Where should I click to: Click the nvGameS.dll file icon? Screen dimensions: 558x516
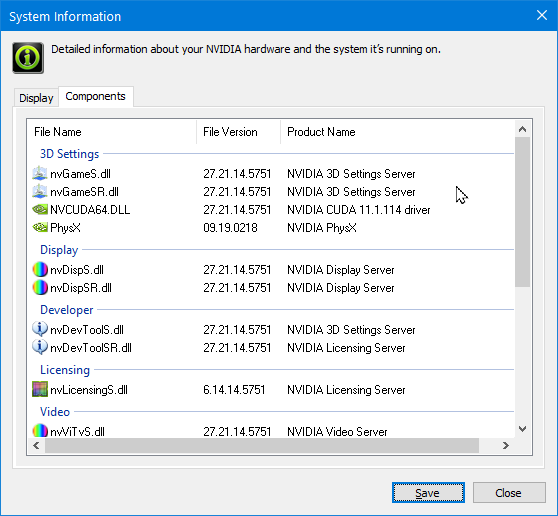(40, 174)
